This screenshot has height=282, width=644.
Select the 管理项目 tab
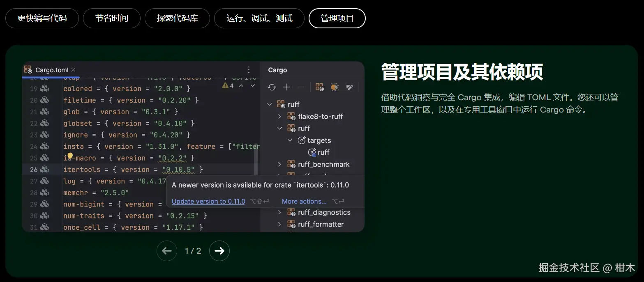coord(337,18)
